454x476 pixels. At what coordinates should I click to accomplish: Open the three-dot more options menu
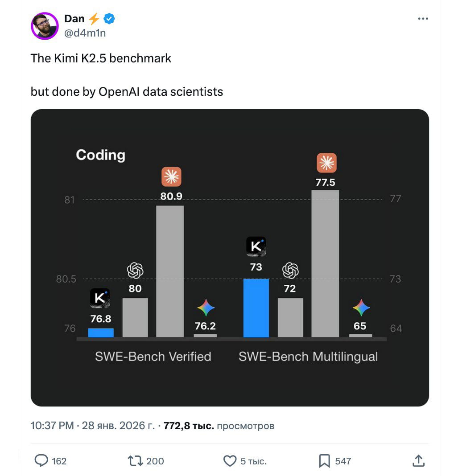(423, 19)
